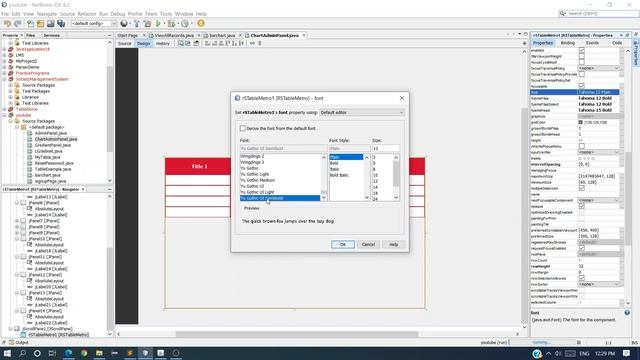Click the font Size input field
Screen dimensions: 640x360
coord(385,148)
